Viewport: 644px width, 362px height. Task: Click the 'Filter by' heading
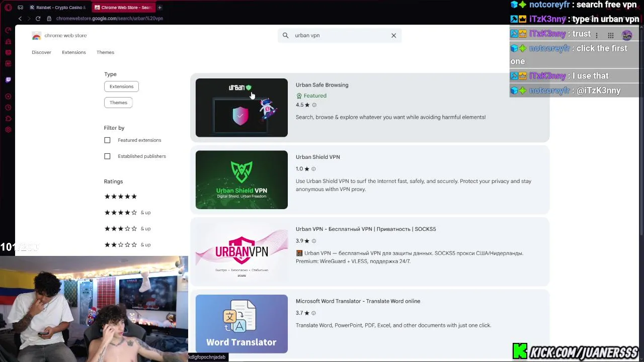tap(114, 128)
